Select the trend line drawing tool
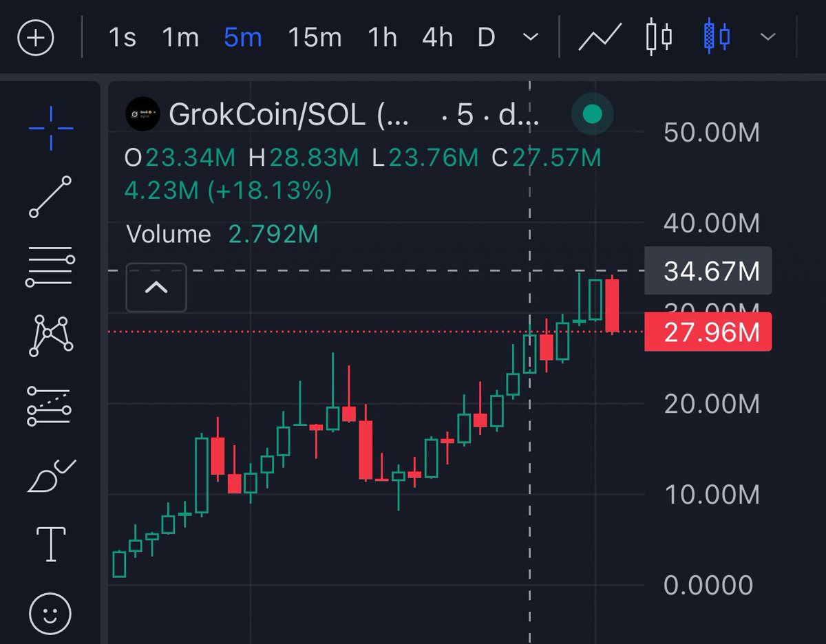 pos(50,197)
